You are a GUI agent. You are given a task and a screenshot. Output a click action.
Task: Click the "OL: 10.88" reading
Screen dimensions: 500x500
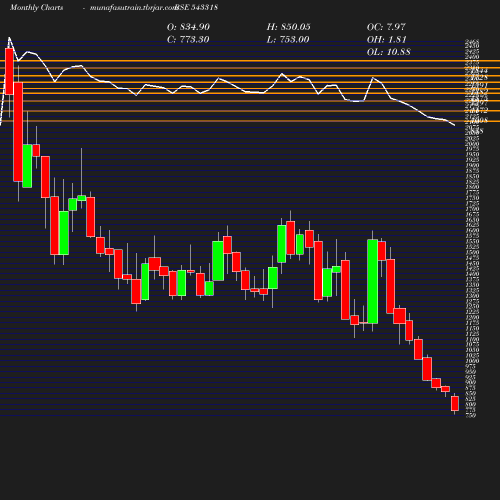(x=389, y=52)
